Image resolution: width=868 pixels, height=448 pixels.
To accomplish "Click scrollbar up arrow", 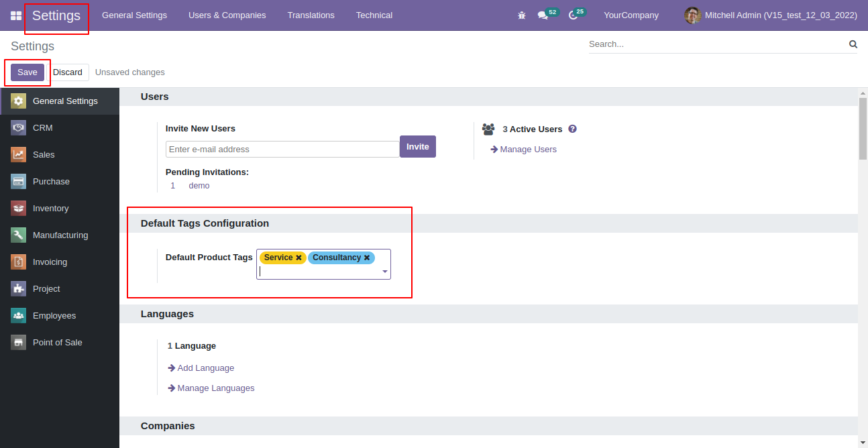I will click(x=863, y=93).
